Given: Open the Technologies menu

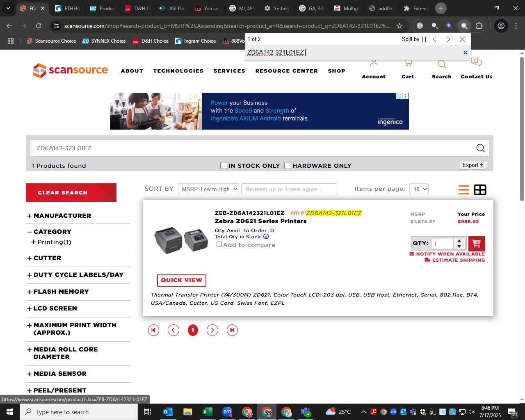Looking at the screenshot, I should [x=178, y=71].
